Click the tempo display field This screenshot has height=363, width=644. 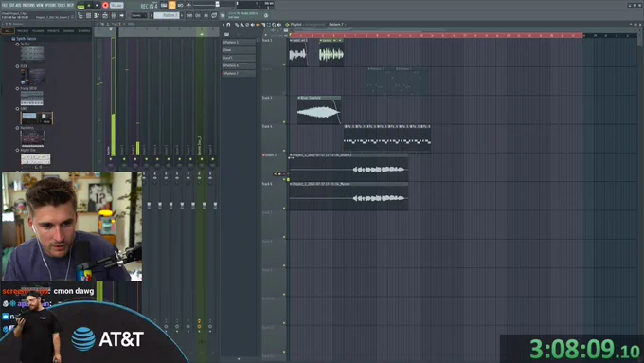[116, 6]
